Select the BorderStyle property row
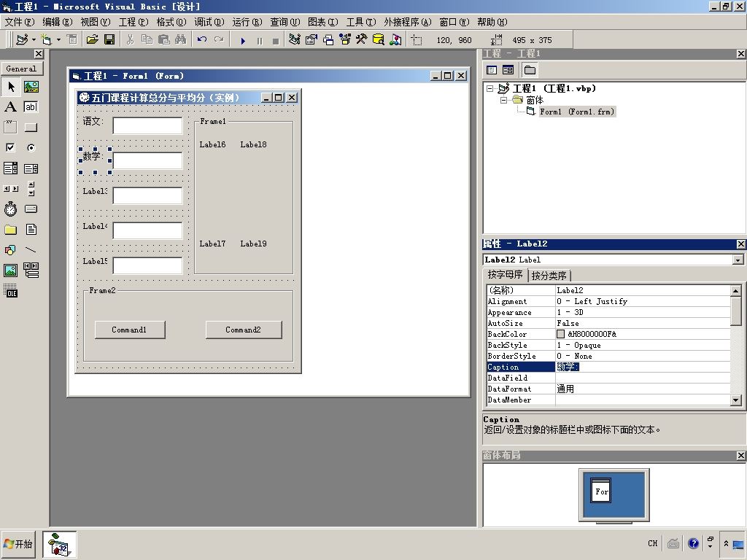747x560 pixels. click(608, 356)
